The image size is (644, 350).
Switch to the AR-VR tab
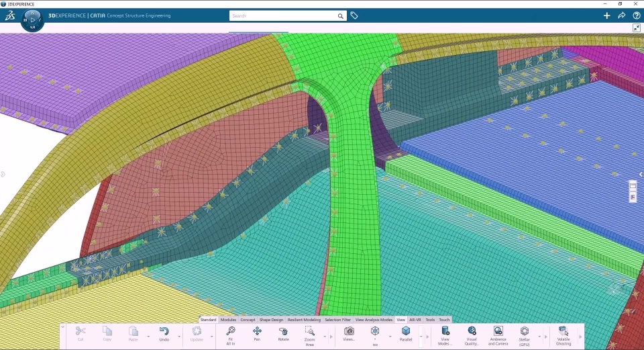pos(415,320)
